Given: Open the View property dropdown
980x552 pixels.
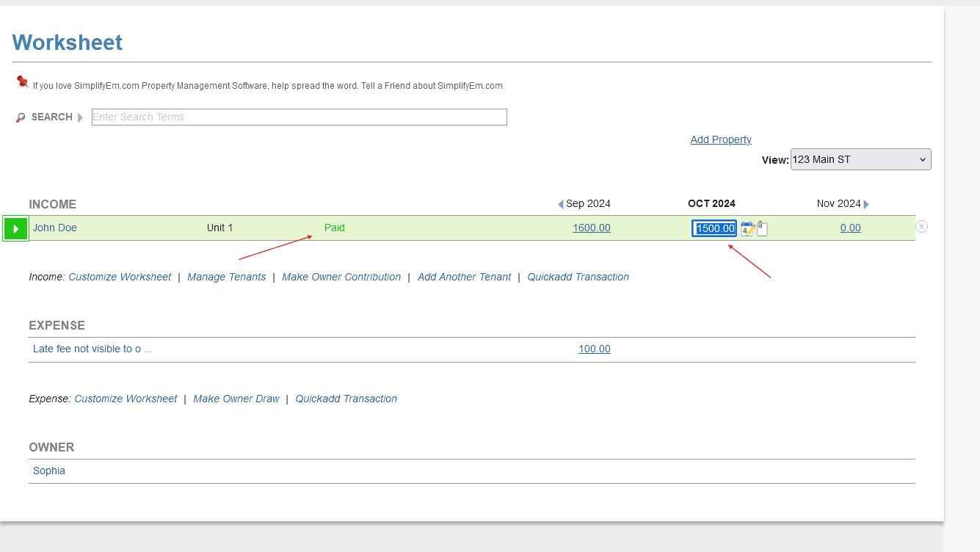Looking at the screenshot, I should pos(860,159).
